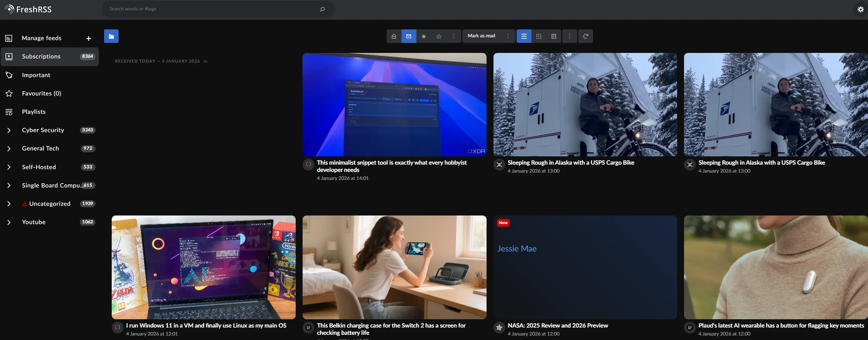868x340 pixels.
Task: Click the search magnifier icon
Action: [x=322, y=9]
